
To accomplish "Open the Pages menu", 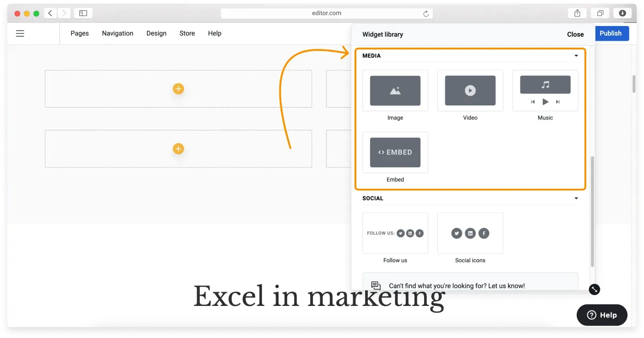I will point(80,33).
